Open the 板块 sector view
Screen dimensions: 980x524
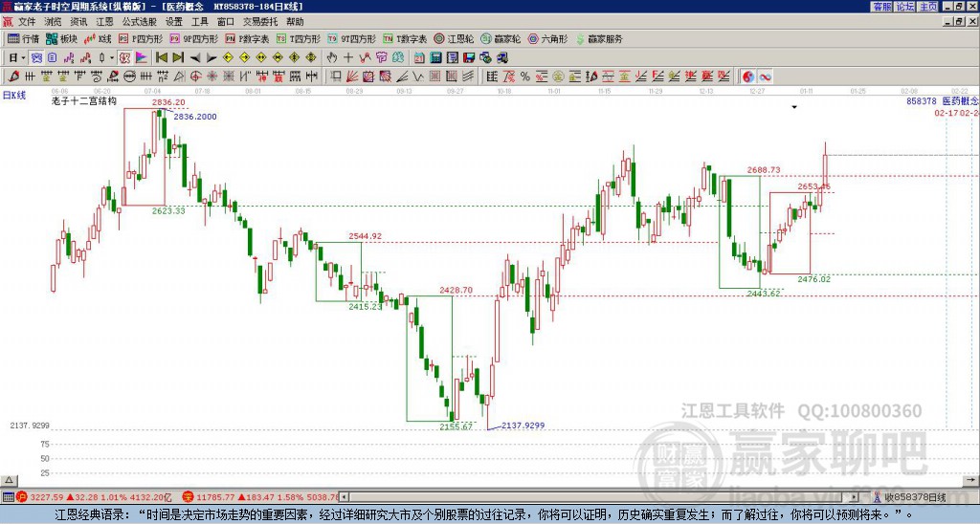pyautogui.click(x=61, y=38)
